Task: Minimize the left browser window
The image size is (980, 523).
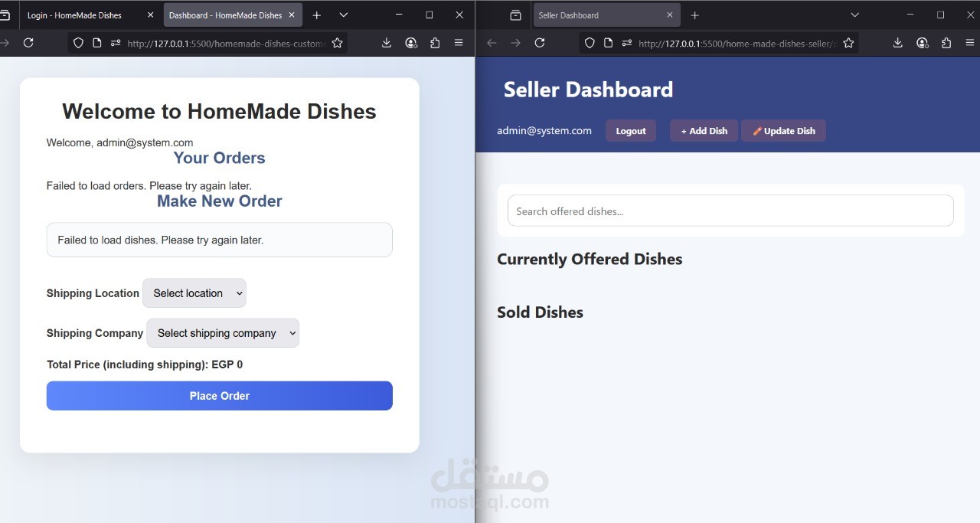Action: coord(399,15)
